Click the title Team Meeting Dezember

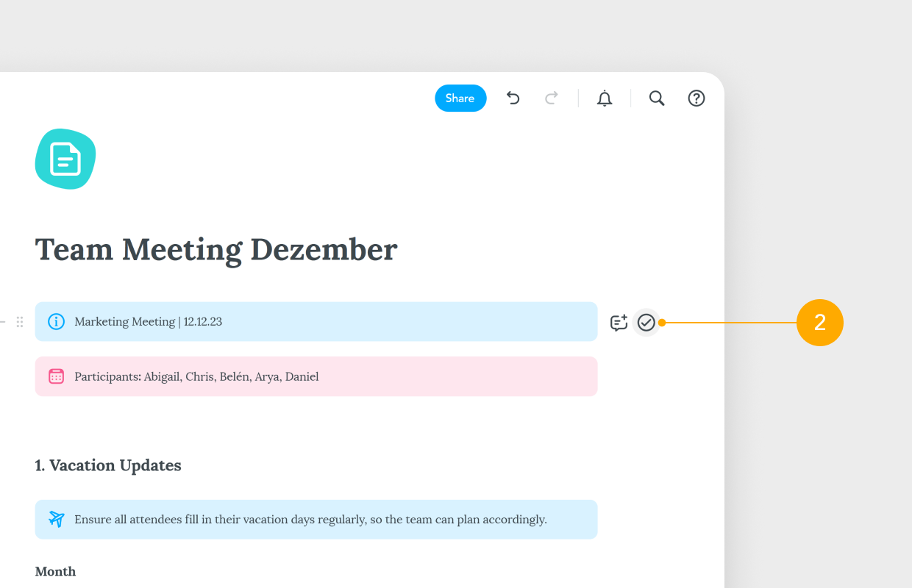[216, 250]
